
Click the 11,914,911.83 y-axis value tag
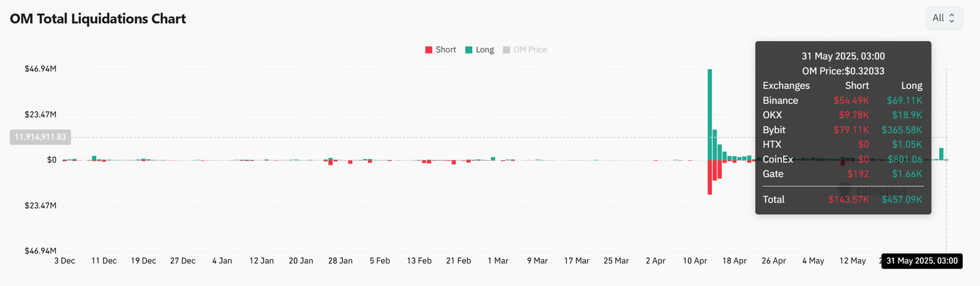(x=40, y=137)
